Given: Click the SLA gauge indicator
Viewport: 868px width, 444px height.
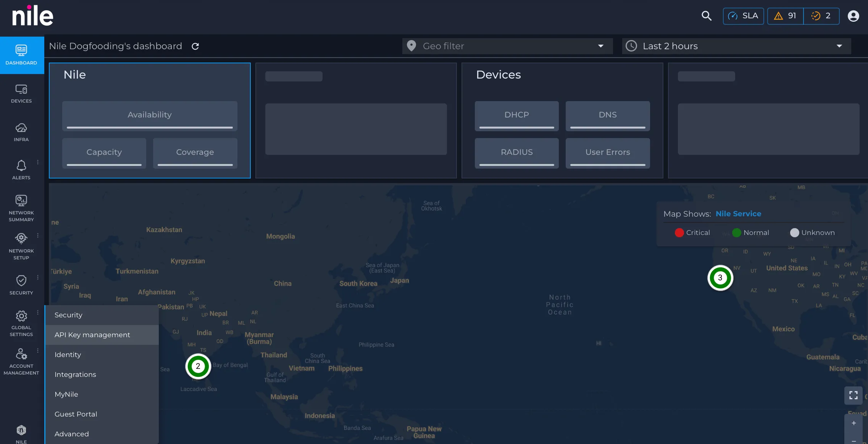Looking at the screenshot, I should point(743,16).
